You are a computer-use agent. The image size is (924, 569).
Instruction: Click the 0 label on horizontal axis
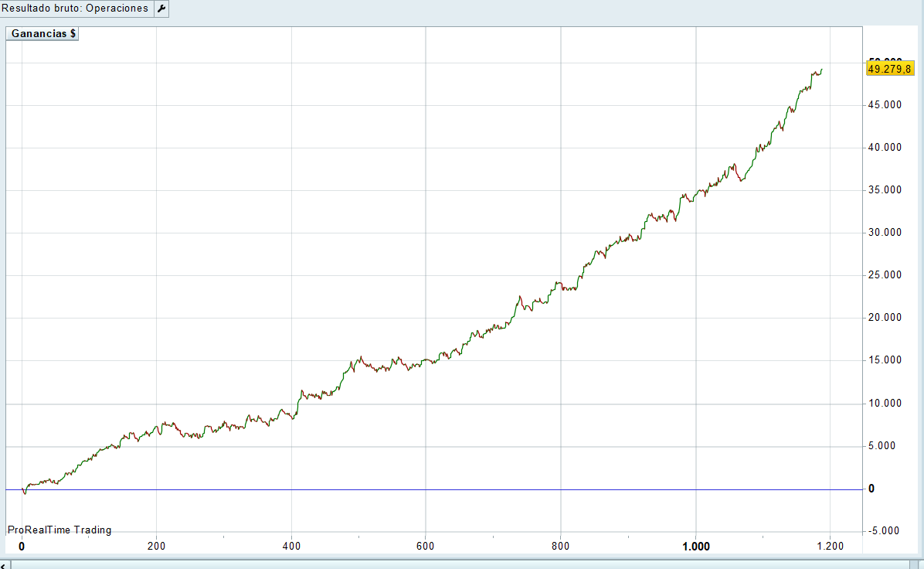pos(22,546)
